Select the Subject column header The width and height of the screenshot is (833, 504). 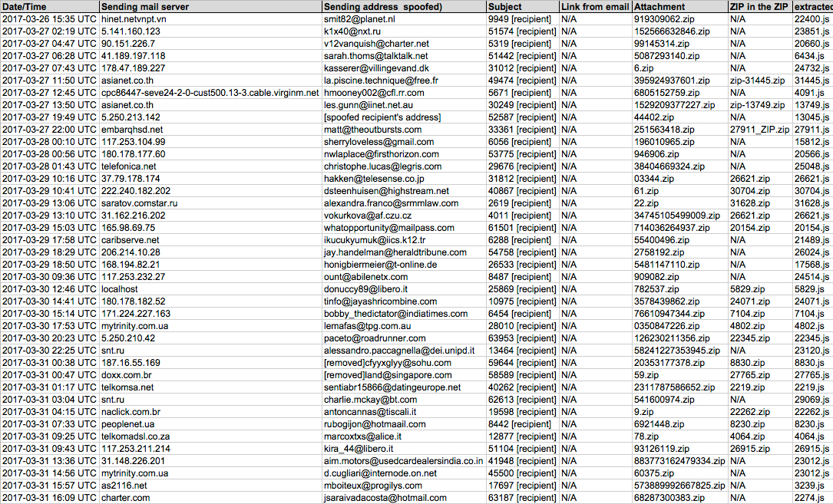click(x=523, y=7)
